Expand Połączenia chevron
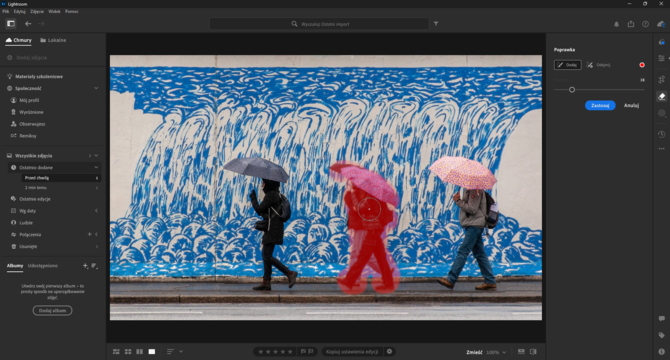Image resolution: width=670 pixels, height=360 pixels. point(97,234)
